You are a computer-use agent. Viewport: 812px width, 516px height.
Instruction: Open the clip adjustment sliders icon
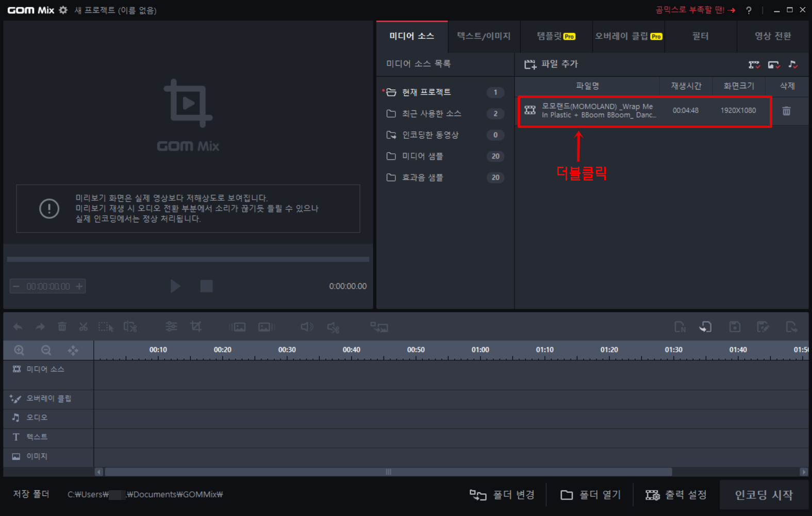click(171, 327)
